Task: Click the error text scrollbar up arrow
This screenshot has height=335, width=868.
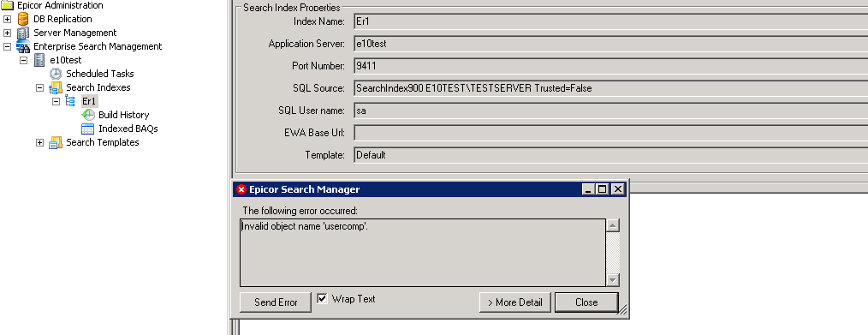Action: pos(613,225)
